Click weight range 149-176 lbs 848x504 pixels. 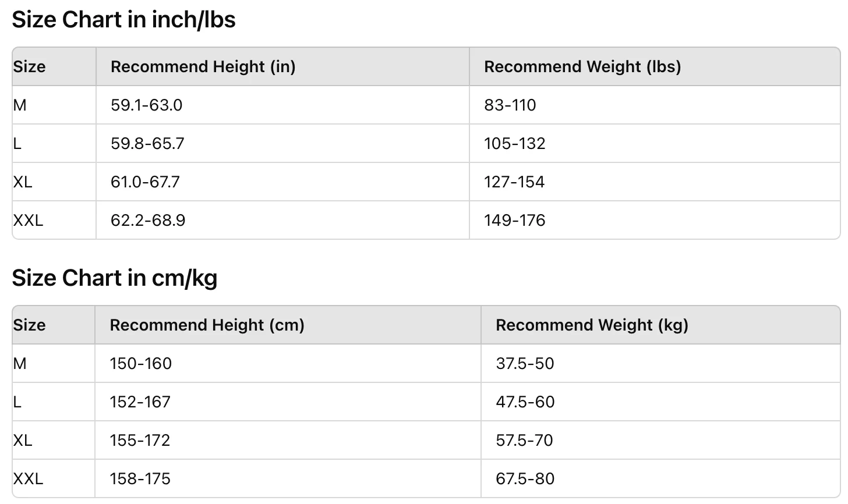pyautogui.click(x=514, y=221)
